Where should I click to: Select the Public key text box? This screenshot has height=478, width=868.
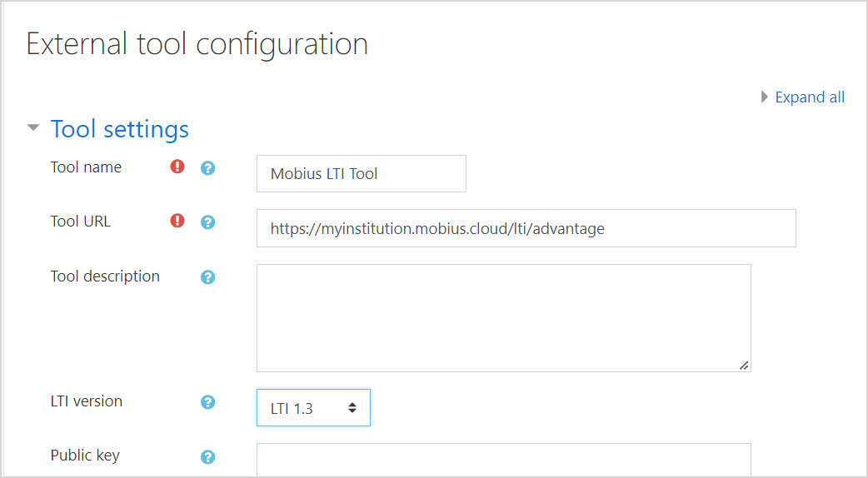pos(503,460)
